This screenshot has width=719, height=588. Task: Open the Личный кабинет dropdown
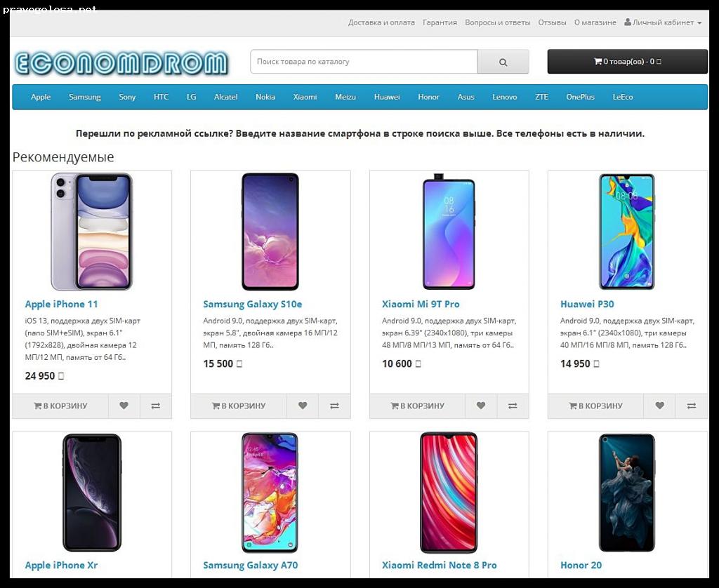[x=663, y=22]
